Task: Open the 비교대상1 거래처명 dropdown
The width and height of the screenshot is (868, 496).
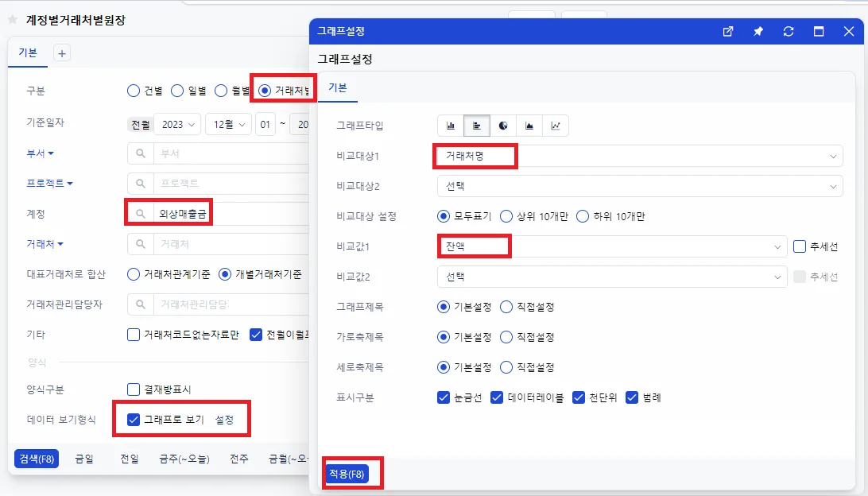Action: [640, 156]
